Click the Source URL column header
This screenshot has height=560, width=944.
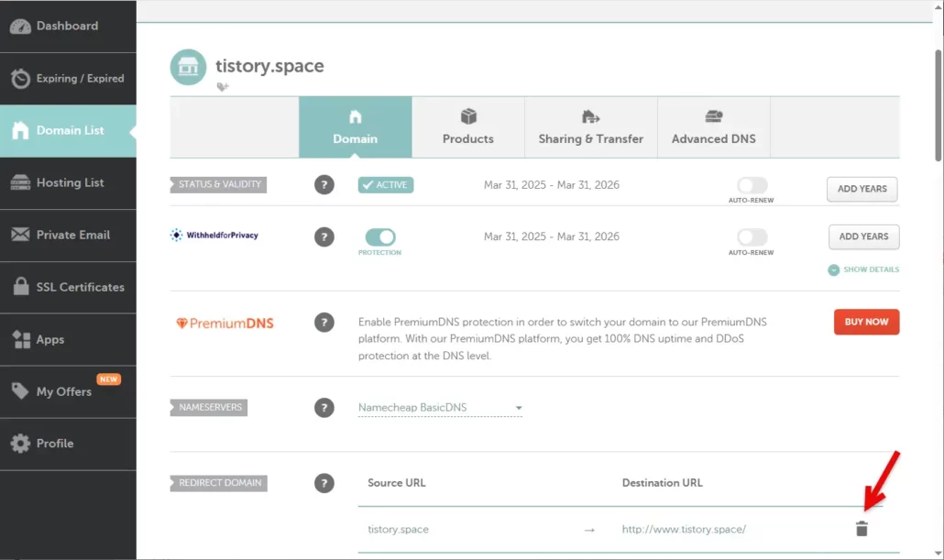(397, 483)
